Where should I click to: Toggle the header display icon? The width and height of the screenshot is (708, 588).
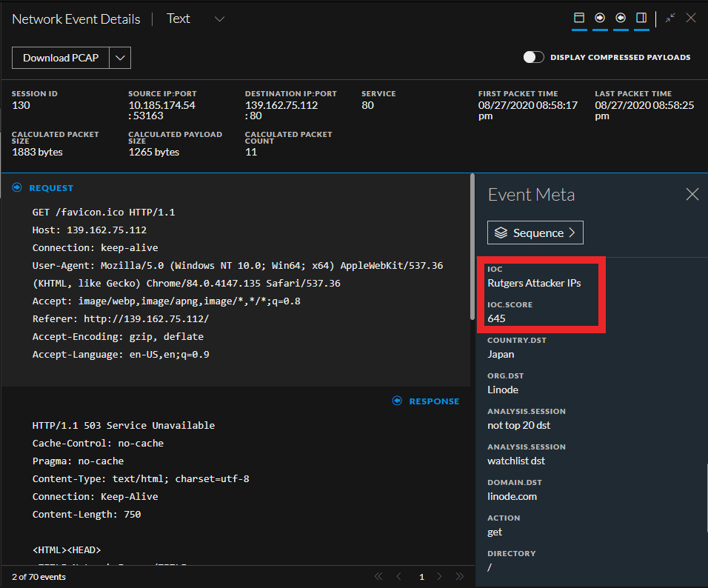(579, 18)
